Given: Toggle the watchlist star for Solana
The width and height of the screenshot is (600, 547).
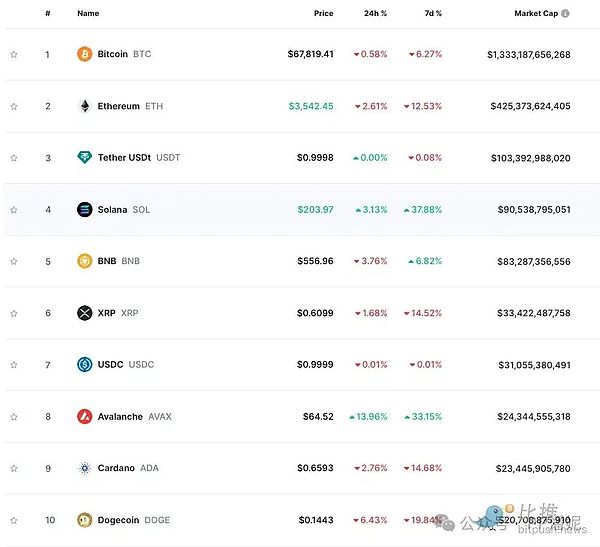Looking at the screenshot, I should [x=14, y=210].
